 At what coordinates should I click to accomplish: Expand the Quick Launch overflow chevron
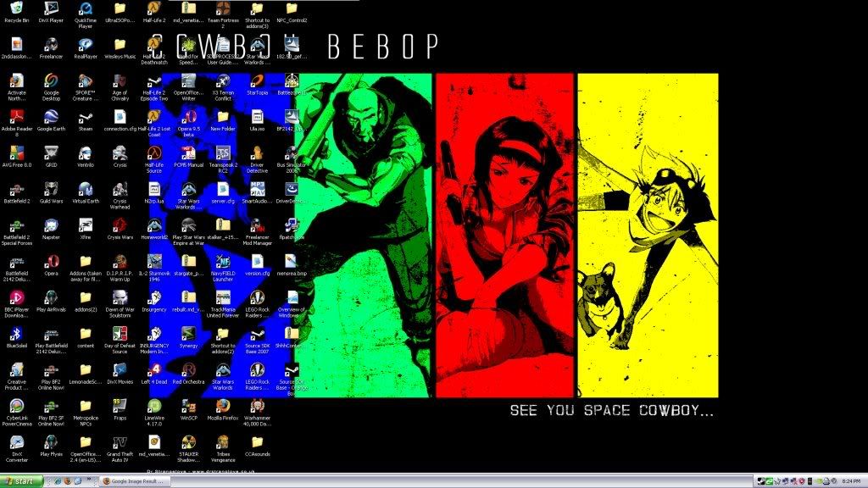[88, 481]
